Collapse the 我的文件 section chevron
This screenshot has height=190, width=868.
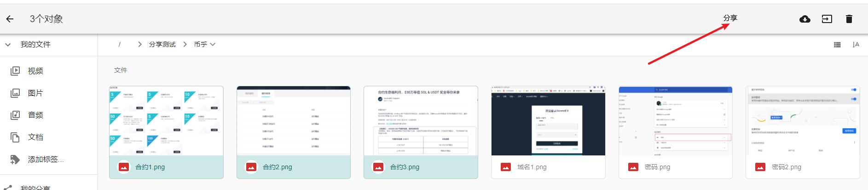coord(8,45)
